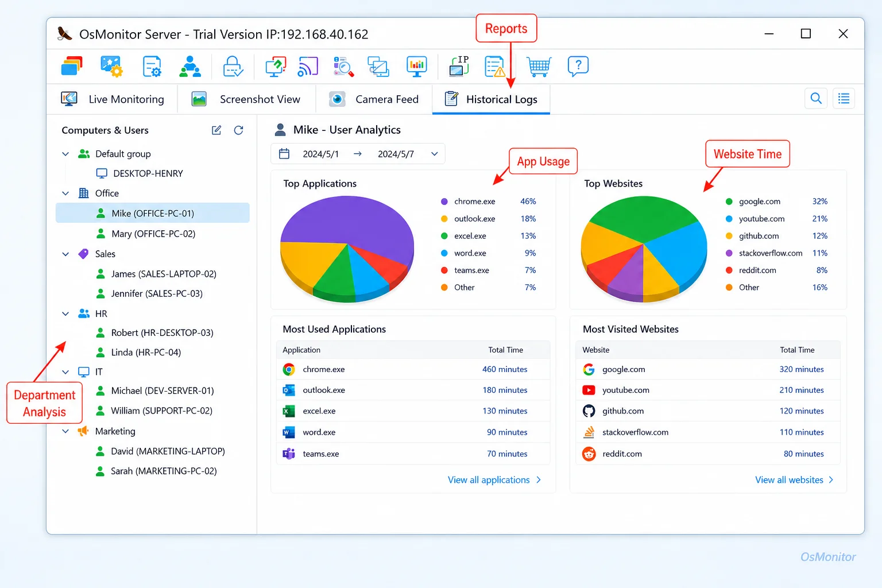Viewport: 882px width, 588px height.
Task: Click the purple chrome.exe legend dot
Action: [x=444, y=202]
